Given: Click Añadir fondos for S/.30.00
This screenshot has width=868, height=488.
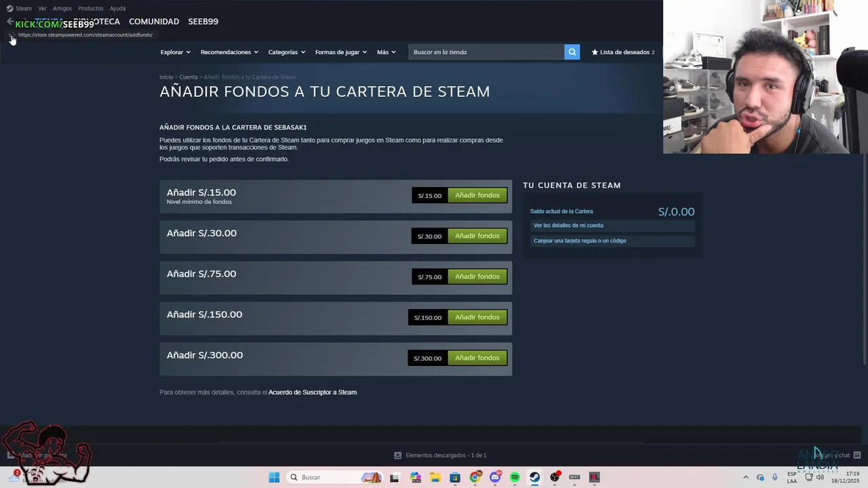Looking at the screenshot, I should (477, 236).
